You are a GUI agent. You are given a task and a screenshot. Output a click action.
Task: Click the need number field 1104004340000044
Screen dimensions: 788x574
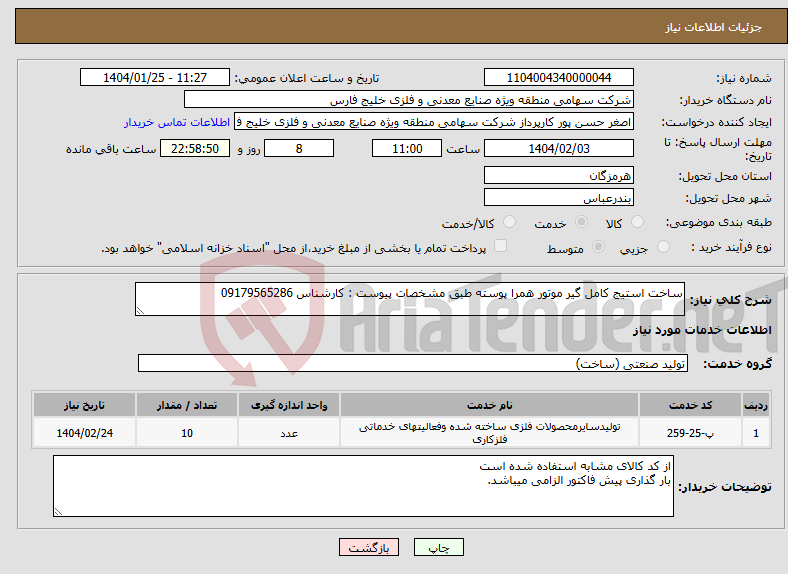[558, 77]
